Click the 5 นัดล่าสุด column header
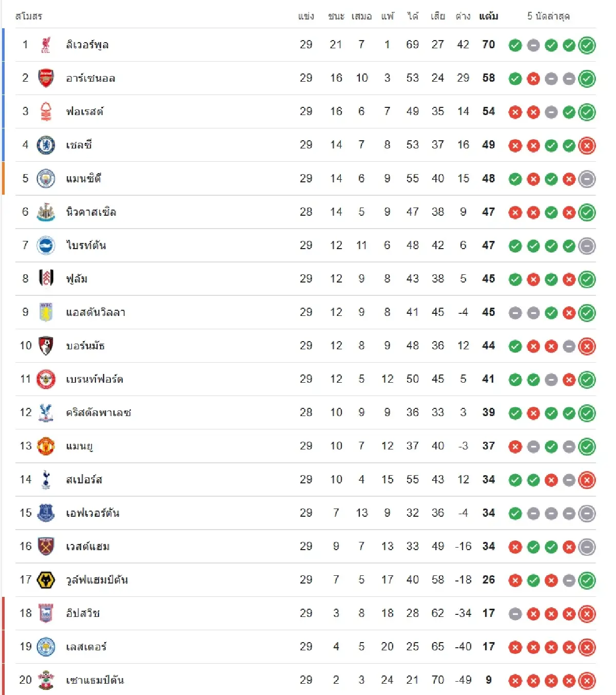The height and width of the screenshot is (695, 616). click(x=548, y=16)
